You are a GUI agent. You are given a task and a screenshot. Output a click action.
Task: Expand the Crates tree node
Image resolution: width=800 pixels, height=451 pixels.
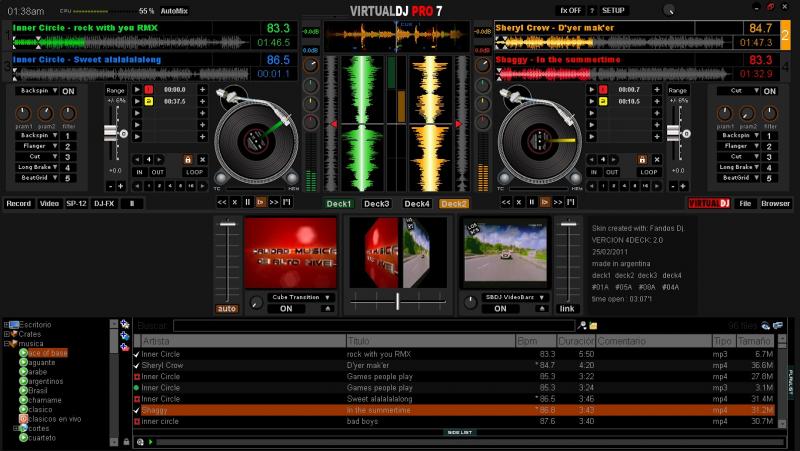6,334
